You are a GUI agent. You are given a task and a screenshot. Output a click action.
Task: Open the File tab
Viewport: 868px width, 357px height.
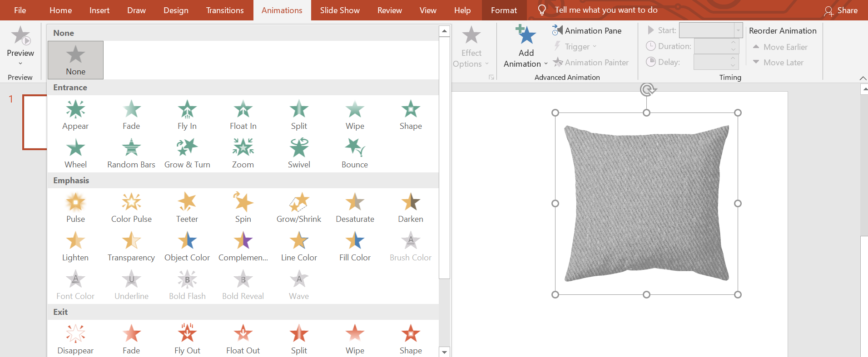20,10
